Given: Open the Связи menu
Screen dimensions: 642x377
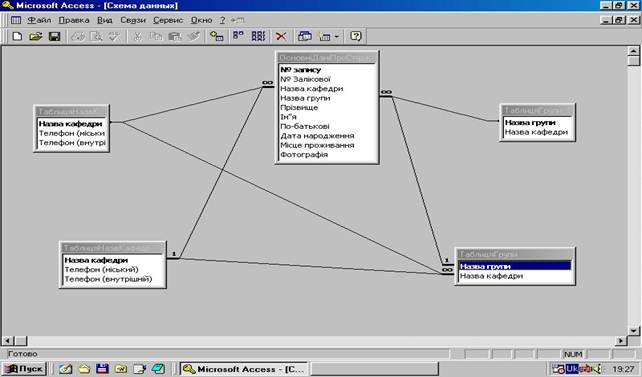Looking at the screenshot, I should (x=133, y=20).
